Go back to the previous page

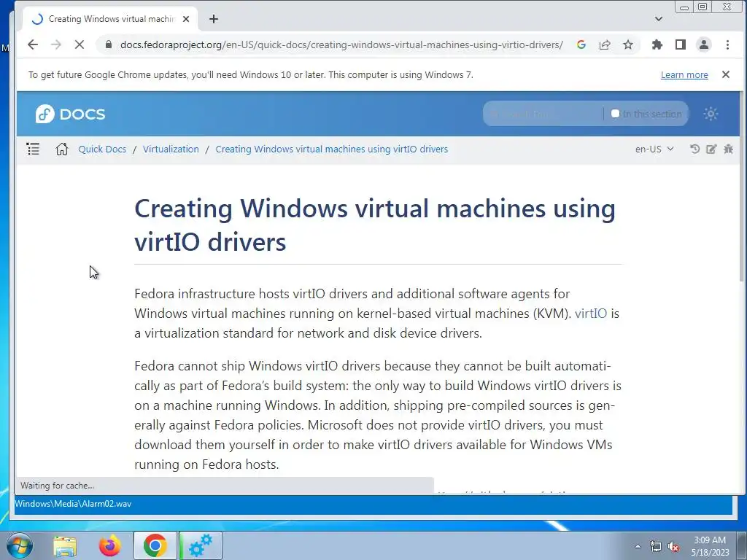(32, 44)
